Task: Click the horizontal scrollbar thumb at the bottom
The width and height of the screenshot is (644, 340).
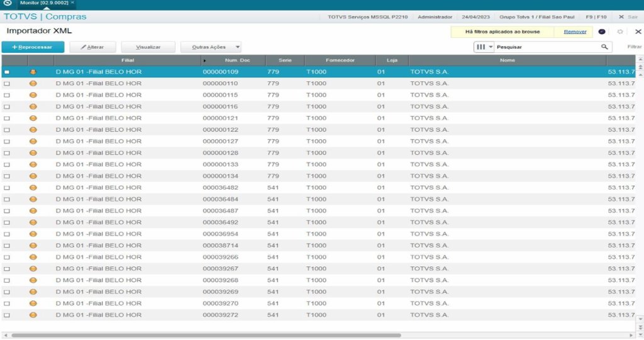Action: point(206,336)
